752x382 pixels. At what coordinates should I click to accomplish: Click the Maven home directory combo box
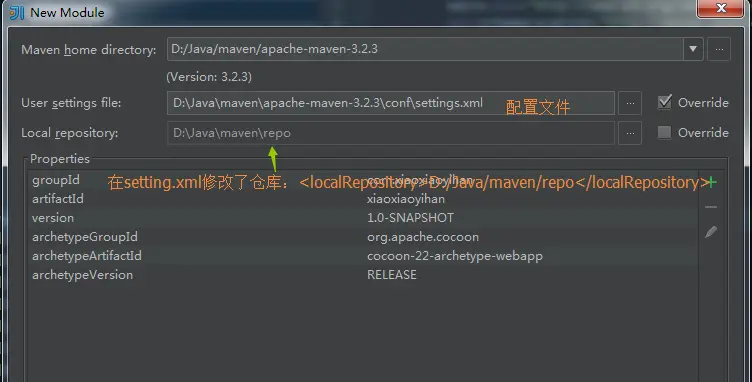click(x=435, y=49)
